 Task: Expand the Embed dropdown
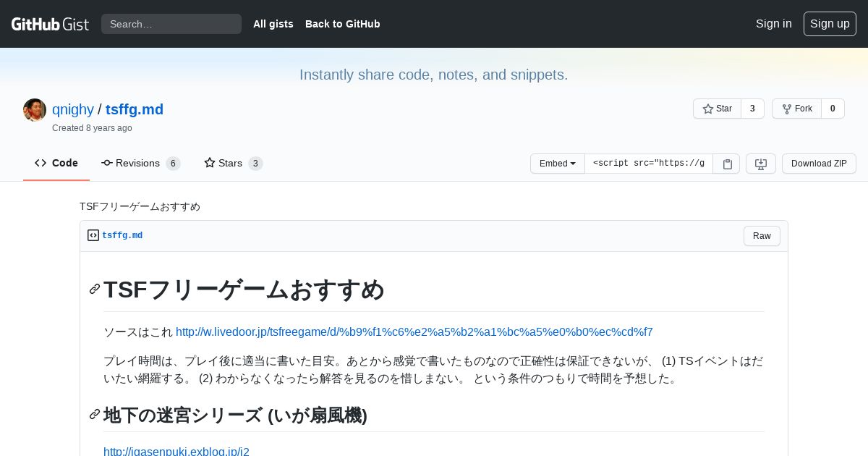[558, 164]
